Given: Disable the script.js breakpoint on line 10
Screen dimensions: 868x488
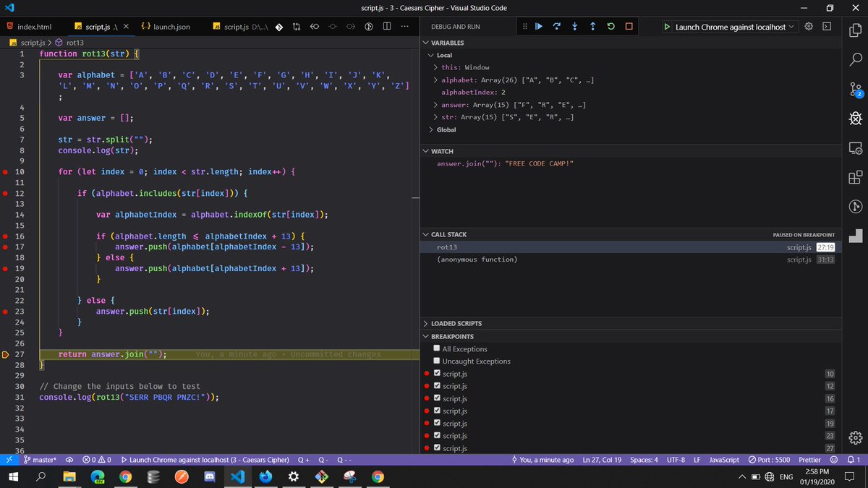Looking at the screenshot, I should [437, 374].
